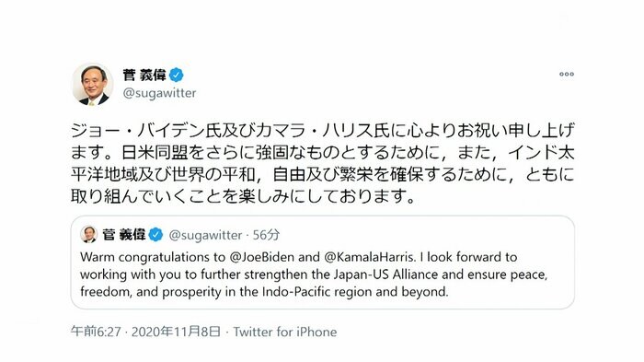Click the 午前6:27 time stamp
644x362 pixels.
[x=96, y=332]
